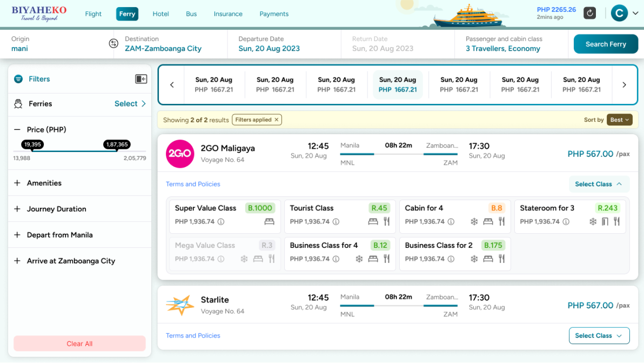The height and width of the screenshot is (363, 644).
Task: Click the user avatar C
Action: tap(619, 14)
